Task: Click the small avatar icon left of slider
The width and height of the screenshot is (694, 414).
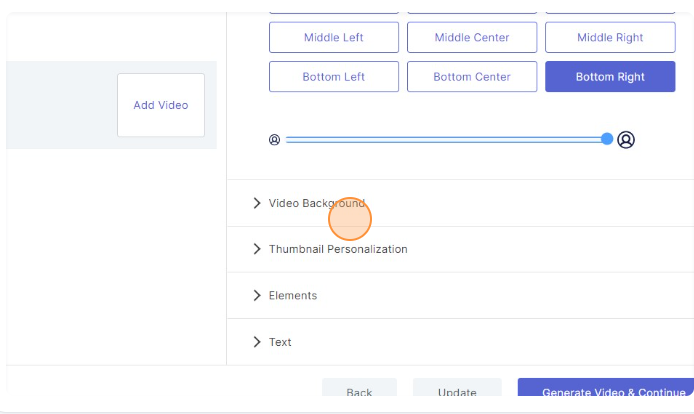Action: pyautogui.click(x=275, y=140)
